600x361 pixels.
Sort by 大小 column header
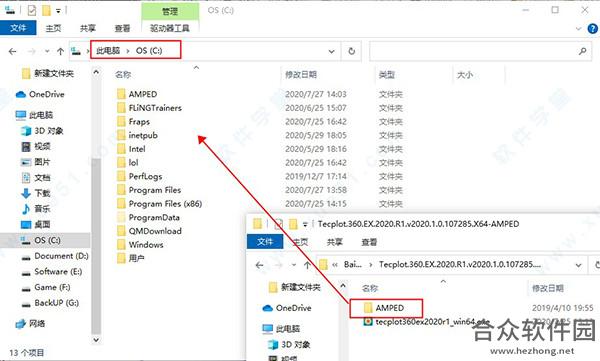465,75
